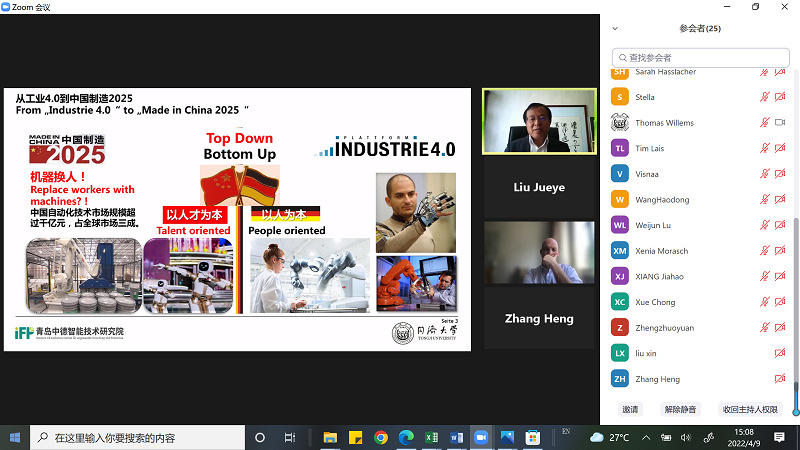Open the notification center icon

779,438
